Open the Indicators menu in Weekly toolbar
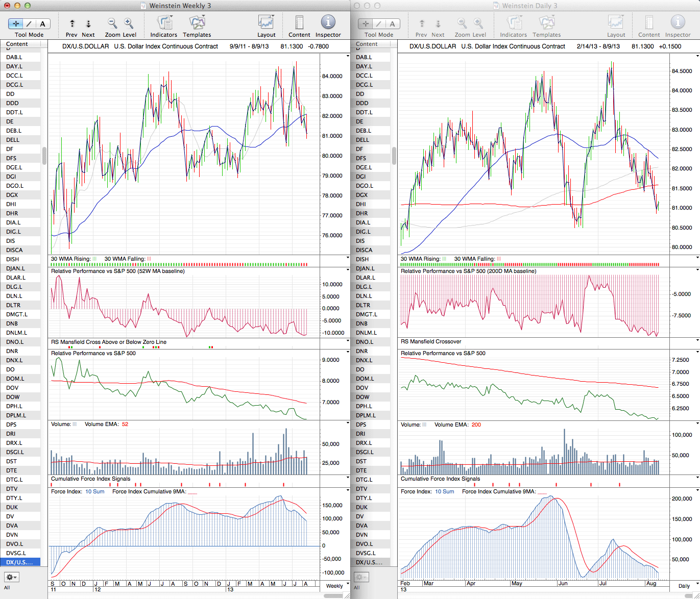The image size is (700, 599). 164,23
